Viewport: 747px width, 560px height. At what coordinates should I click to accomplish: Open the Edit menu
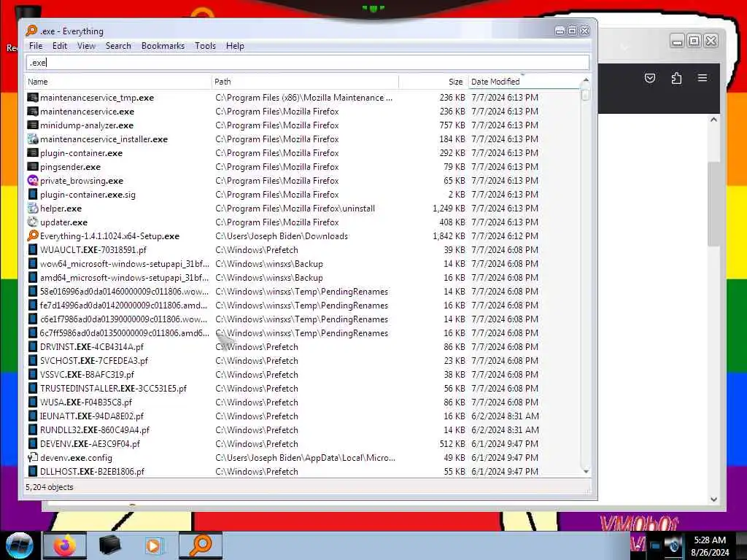pyautogui.click(x=60, y=46)
